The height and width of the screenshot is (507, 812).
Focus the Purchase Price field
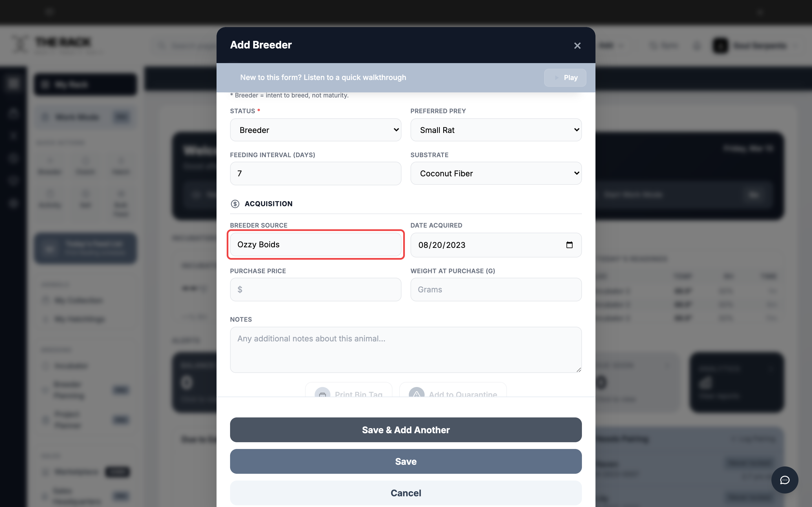click(315, 289)
